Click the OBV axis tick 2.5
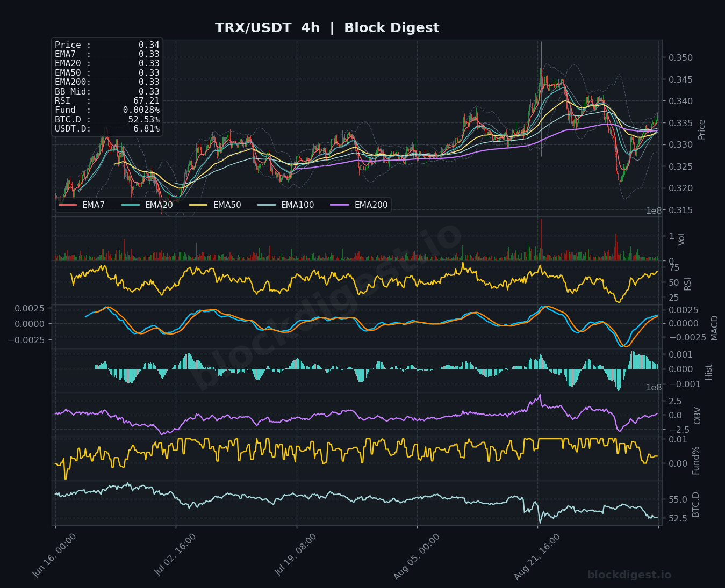 (x=675, y=402)
